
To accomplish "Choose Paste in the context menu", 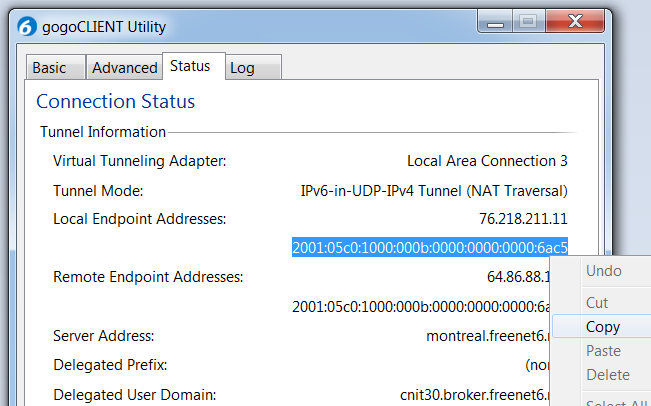I will coord(603,351).
